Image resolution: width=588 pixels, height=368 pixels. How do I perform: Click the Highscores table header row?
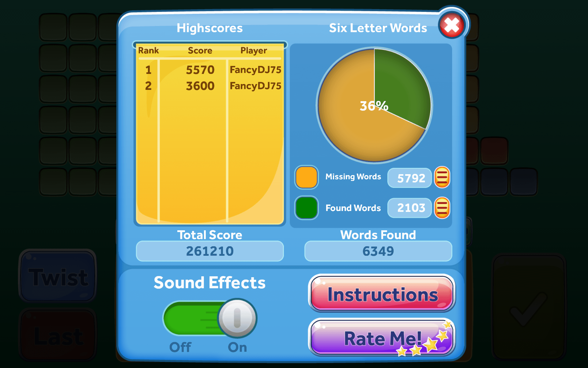click(x=207, y=51)
